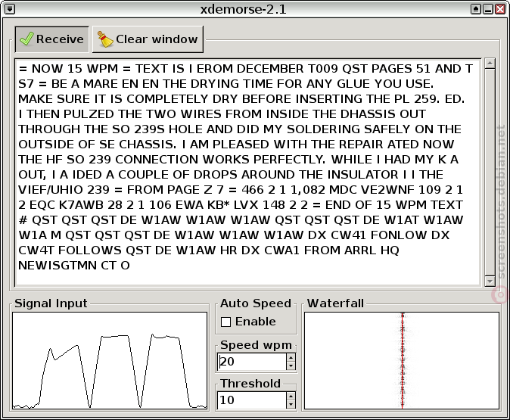Click the 'FROM ARRL HQ' text
Screen dimensions: 510x420
(351, 250)
